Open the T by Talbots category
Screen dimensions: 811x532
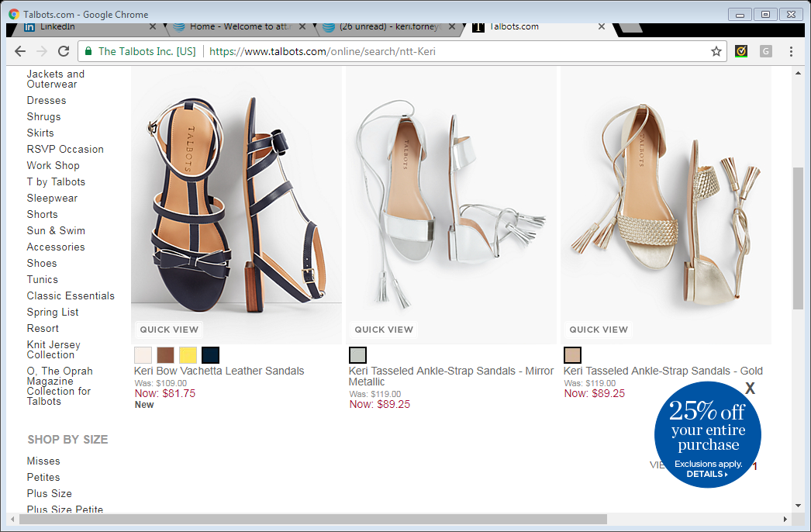coord(56,182)
